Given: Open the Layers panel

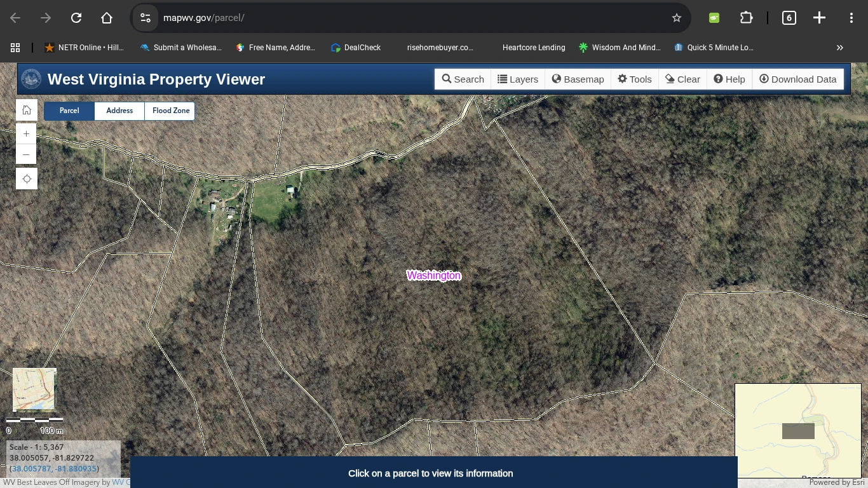Looking at the screenshot, I should 518,79.
